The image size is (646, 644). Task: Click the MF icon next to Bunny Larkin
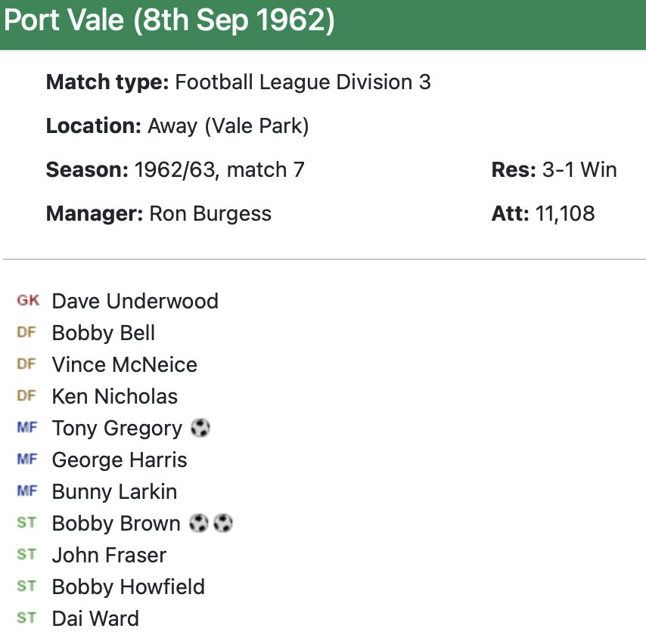[x=26, y=491]
